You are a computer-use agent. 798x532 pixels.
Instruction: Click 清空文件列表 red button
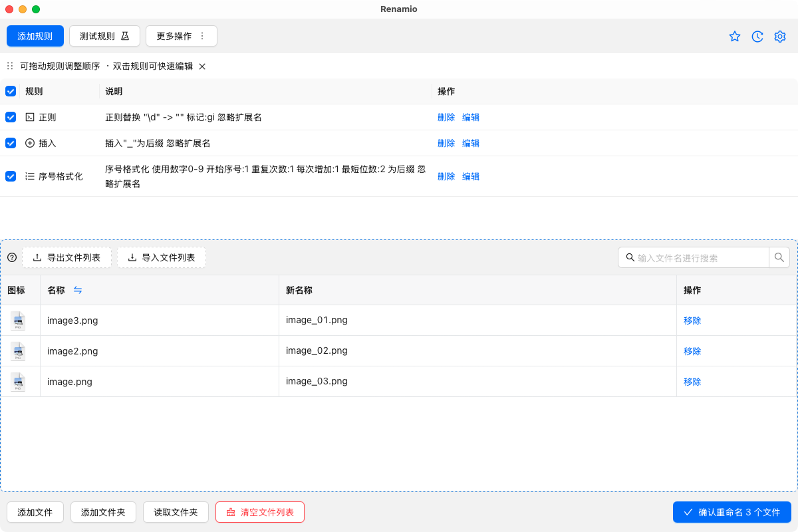pyautogui.click(x=260, y=512)
